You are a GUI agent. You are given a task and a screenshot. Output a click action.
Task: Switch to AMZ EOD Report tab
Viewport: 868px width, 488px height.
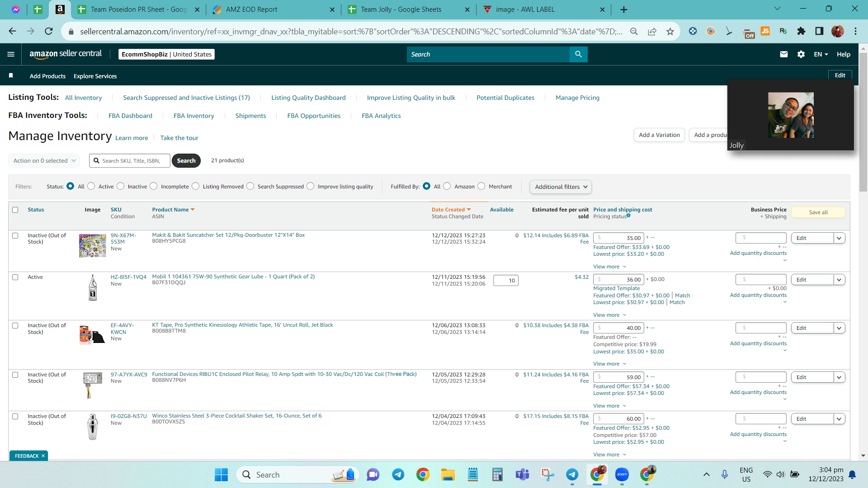point(274,9)
